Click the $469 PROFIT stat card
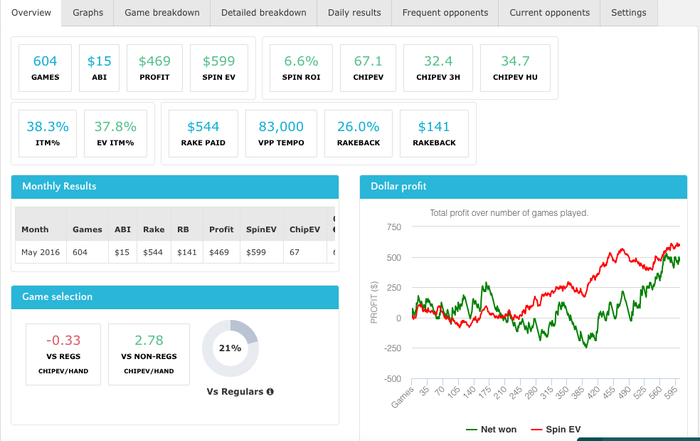This screenshot has height=441, width=700. coord(154,68)
